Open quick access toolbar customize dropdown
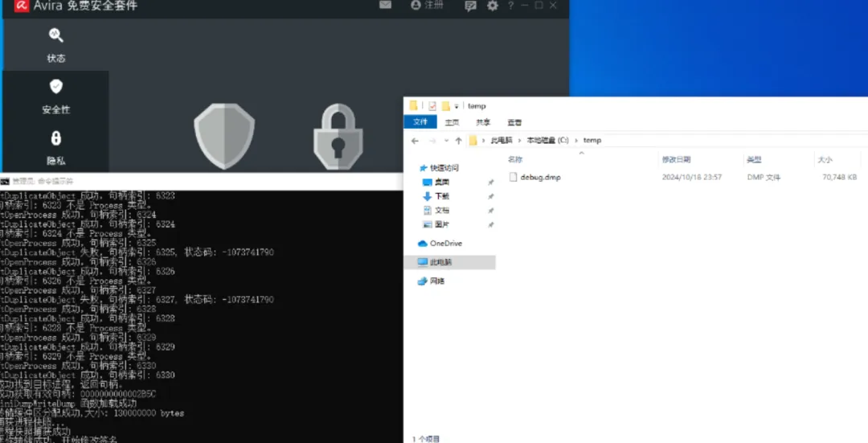Image resolution: width=868 pixels, height=443 pixels. click(457, 106)
